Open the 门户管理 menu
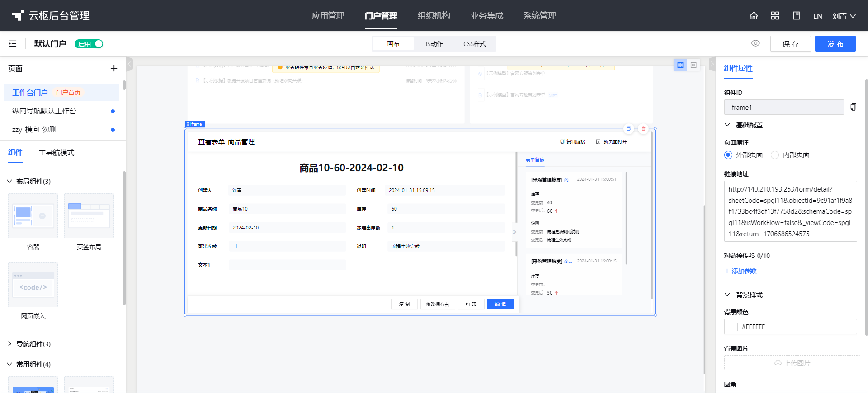The image size is (868, 393). tap(381, 16)
